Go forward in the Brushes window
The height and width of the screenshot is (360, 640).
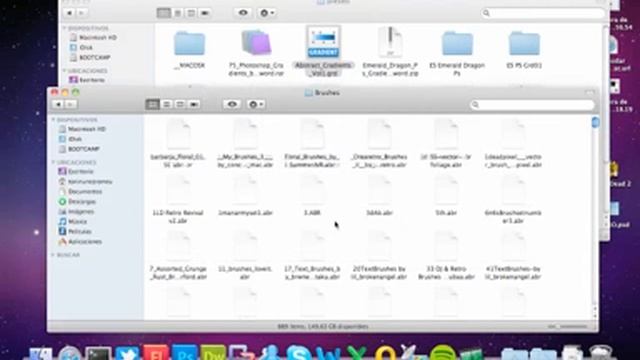pyautogui.click(x=70, y=104)
